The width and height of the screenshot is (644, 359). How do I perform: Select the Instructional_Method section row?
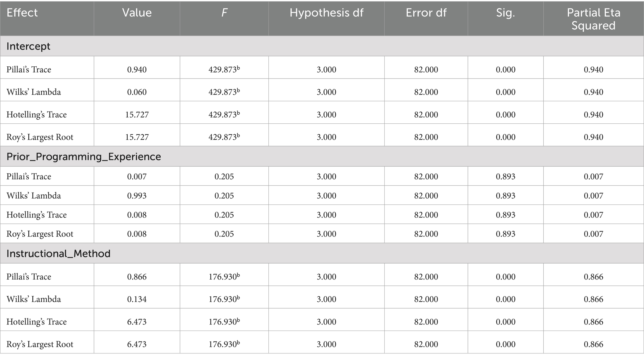point(59,254)
